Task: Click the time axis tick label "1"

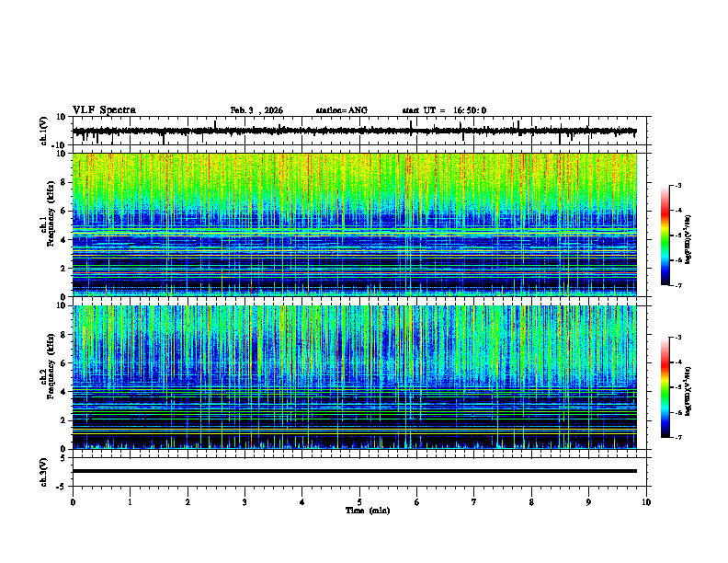Action: [130, 502]
